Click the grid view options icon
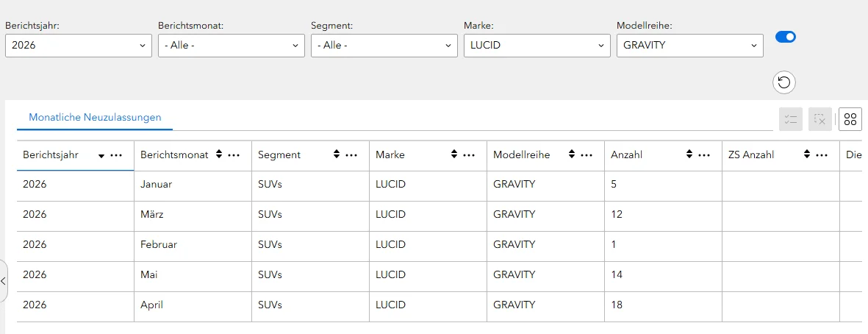The height and width of the screenshot is (334, 868). click(x=850, y=119)
